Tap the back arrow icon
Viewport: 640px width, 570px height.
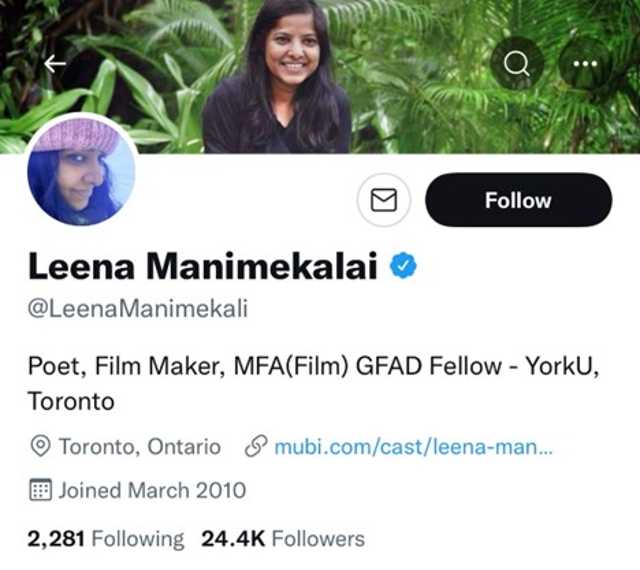(55, 63)
